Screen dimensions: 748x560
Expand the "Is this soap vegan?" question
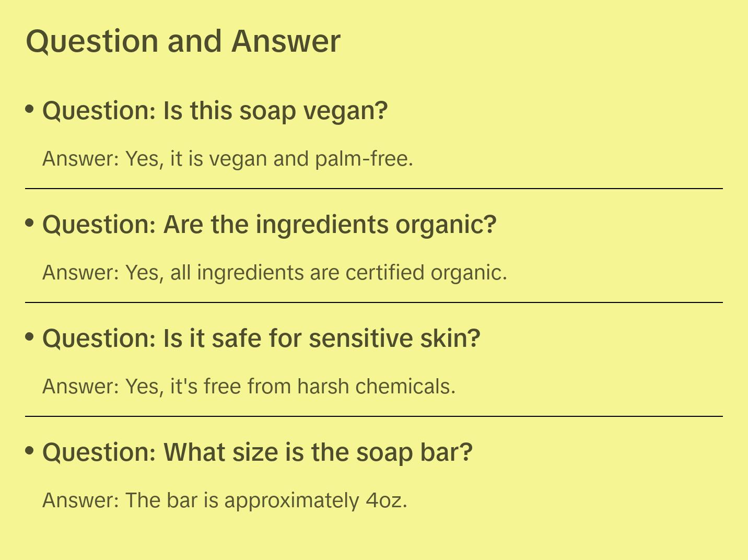215,111
